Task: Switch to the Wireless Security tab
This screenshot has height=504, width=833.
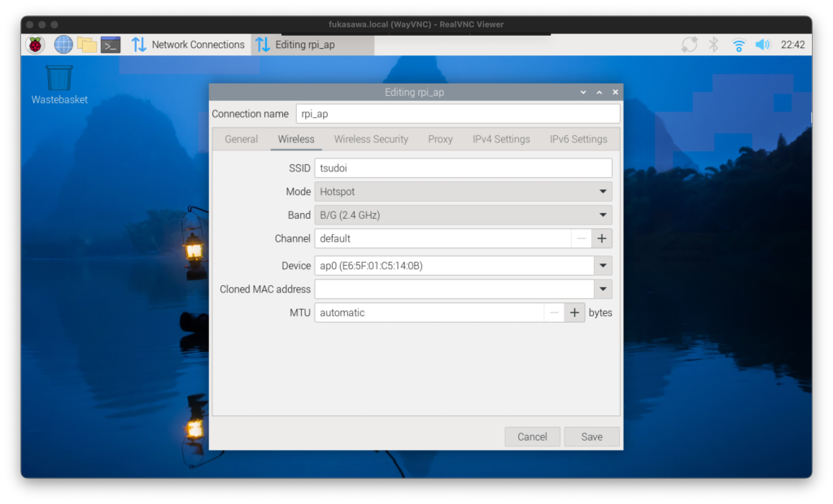Action: (371, 139)
